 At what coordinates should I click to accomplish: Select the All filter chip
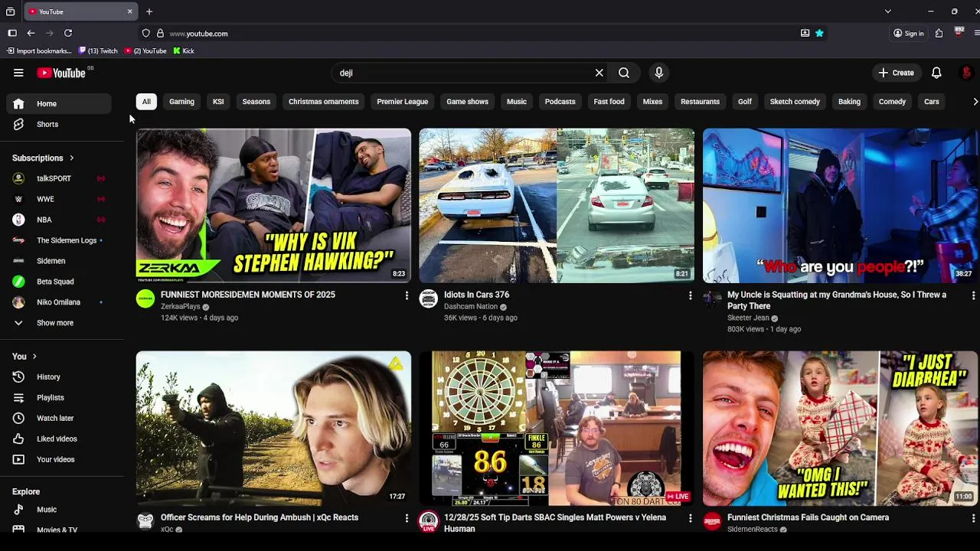pos(146,102)
